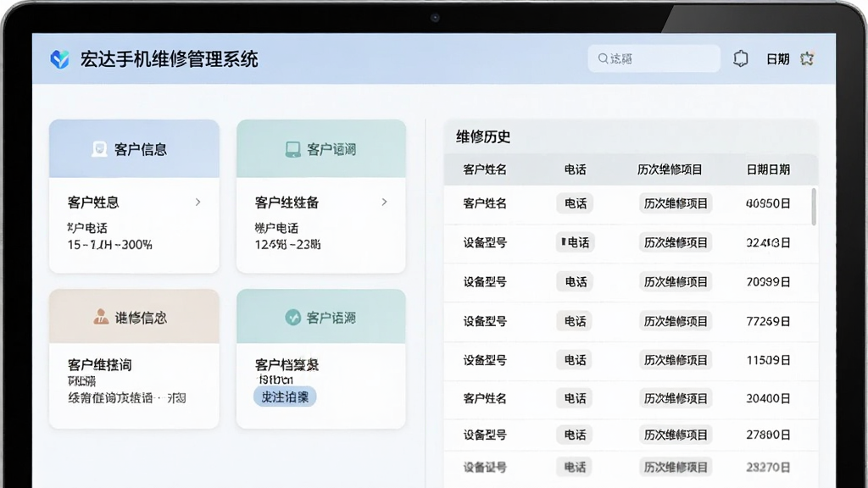Select the phone value 15-1.1H-300%
Screen dimensions: 868x488
(109, 245)
